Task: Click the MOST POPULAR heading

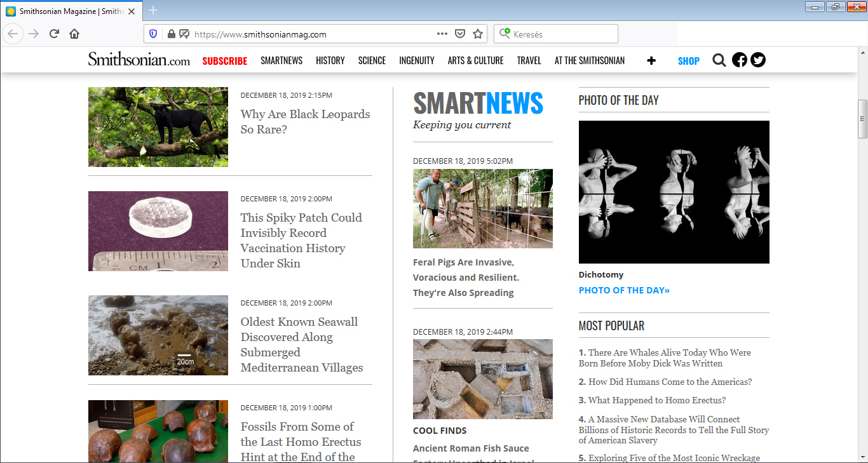Action: [x=611, y=326]
